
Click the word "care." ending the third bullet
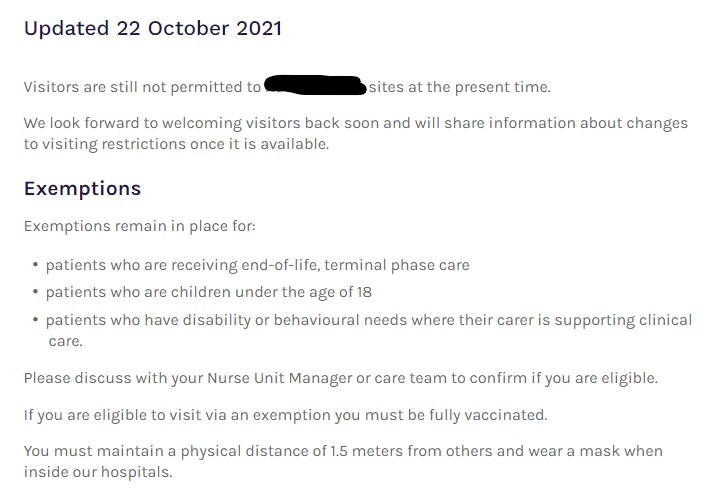coord(66,341)
